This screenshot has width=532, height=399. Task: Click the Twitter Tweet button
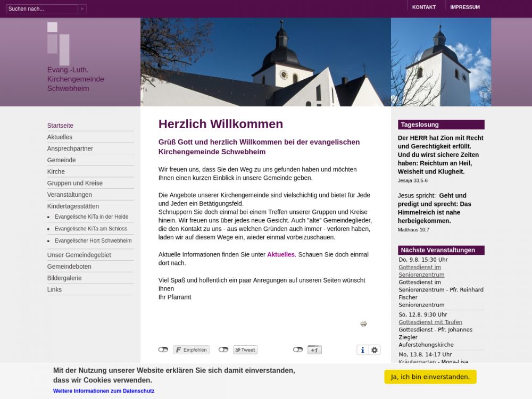(245, 350)
